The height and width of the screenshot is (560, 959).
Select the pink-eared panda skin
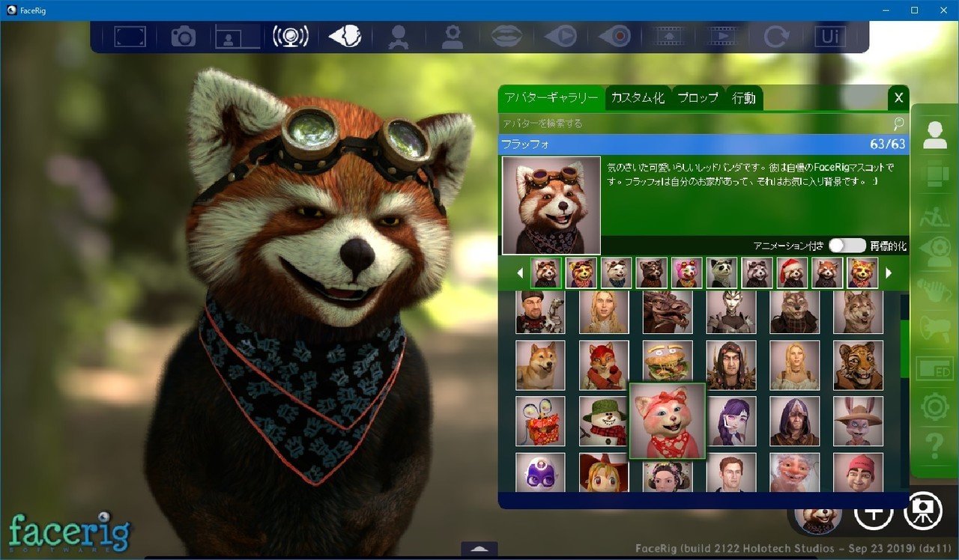(x=686, y=273)
